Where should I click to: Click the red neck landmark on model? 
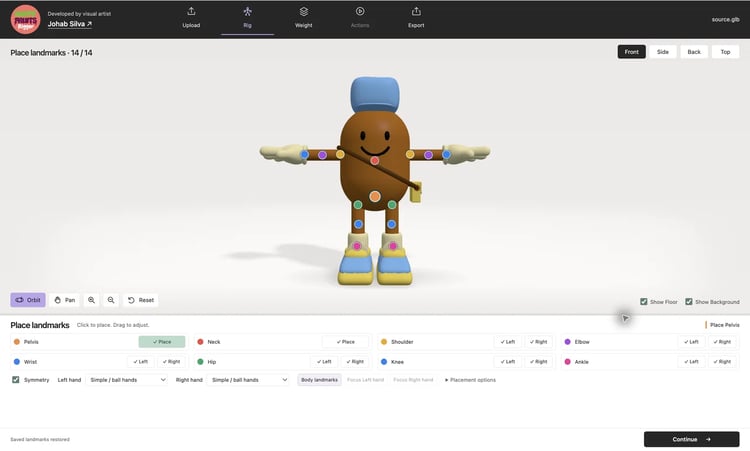click(x=375, y=161)
